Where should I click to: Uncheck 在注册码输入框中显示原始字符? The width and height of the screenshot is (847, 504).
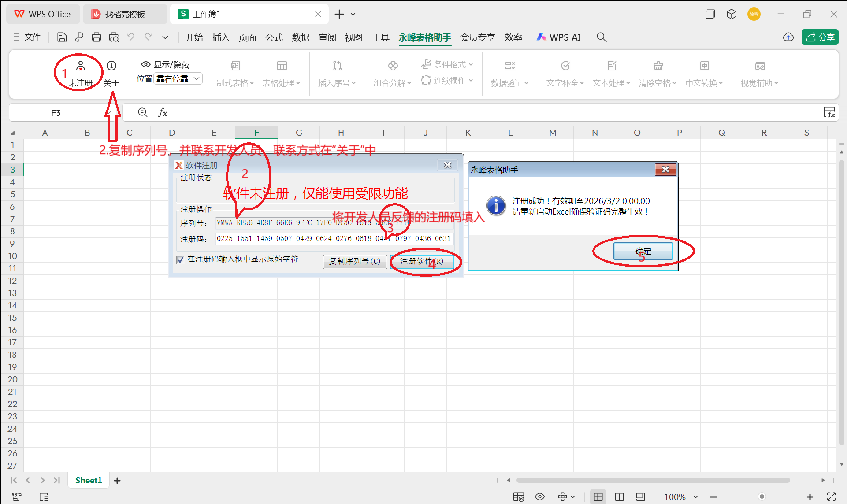point(181,259)
